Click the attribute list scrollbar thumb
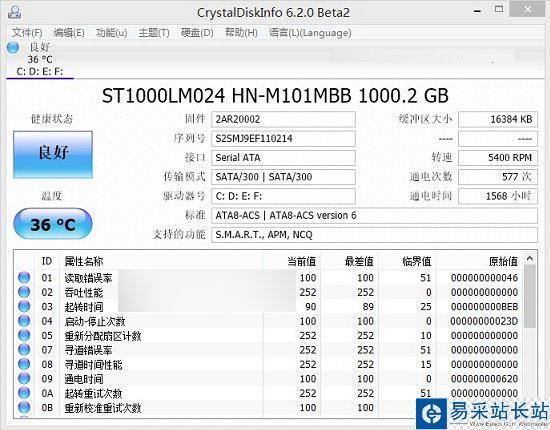 [530, 296]
